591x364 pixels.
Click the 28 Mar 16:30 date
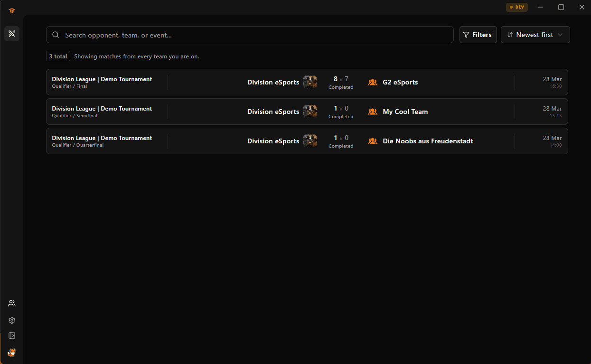(x=552, y=82)
